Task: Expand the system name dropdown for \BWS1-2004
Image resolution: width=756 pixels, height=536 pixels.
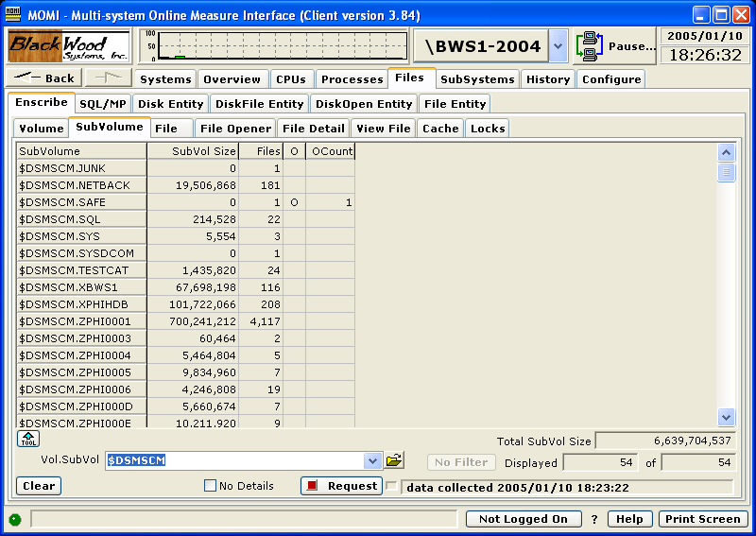Action: click(x=558, y=45)
